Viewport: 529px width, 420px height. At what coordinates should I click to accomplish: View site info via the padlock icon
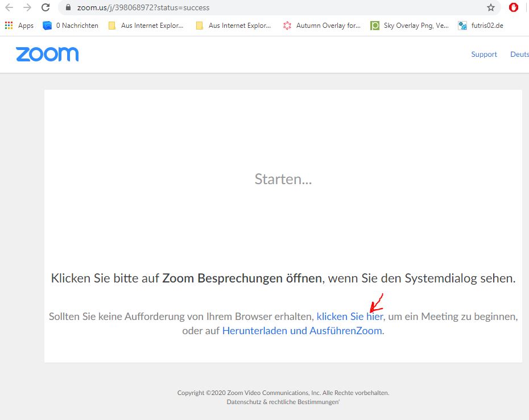coord(68,8)
